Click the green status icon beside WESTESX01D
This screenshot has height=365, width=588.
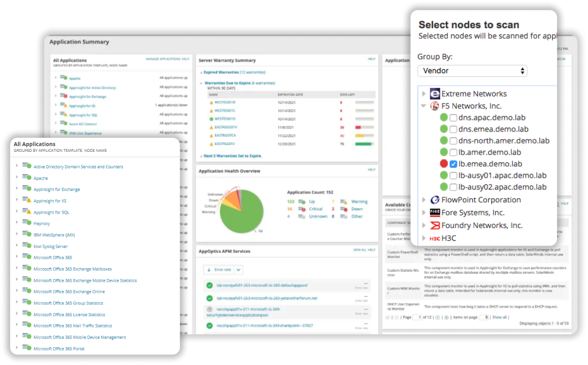pos(211,119)
